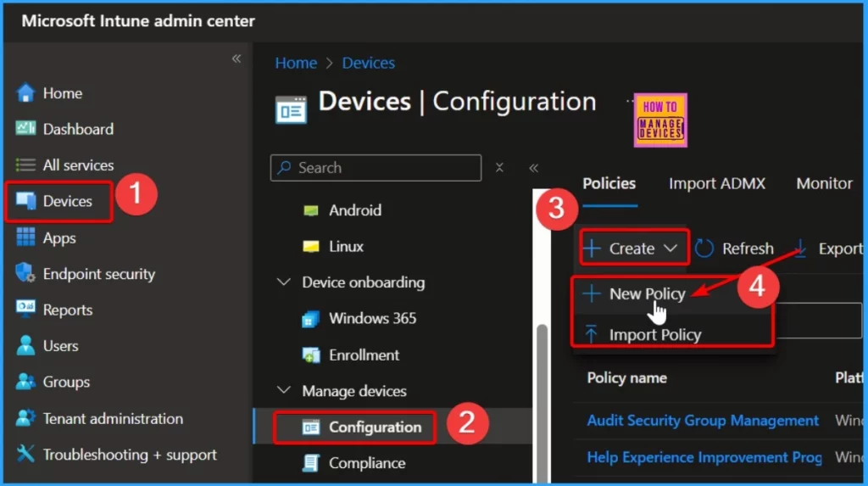Switch to the Policies tab
This screenshot has width=868, height=486.
(609, 183)
